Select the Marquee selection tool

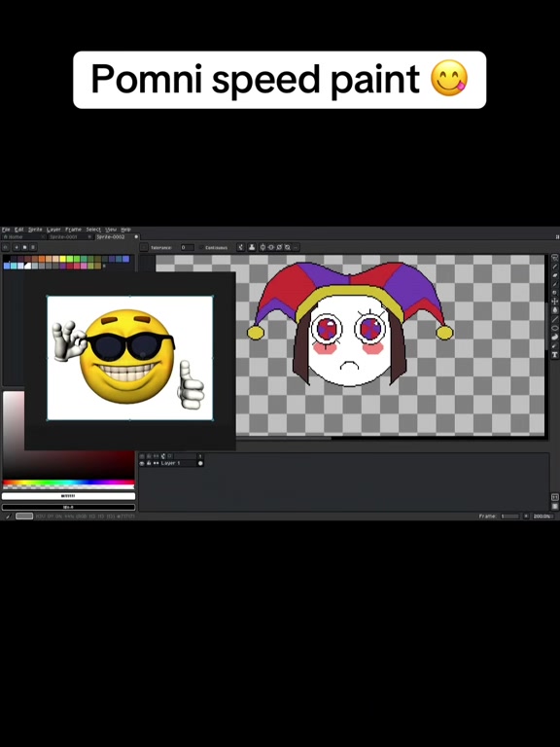(554, 257)
